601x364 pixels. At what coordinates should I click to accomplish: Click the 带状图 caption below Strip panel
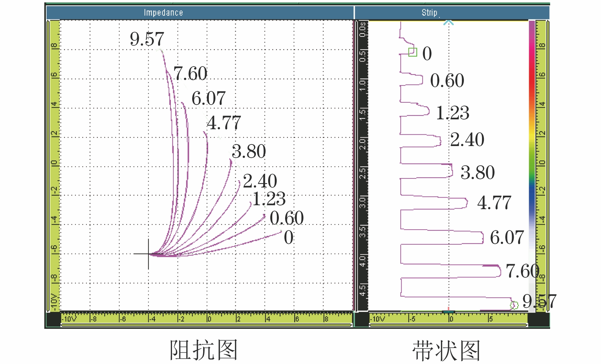(446, 350)
